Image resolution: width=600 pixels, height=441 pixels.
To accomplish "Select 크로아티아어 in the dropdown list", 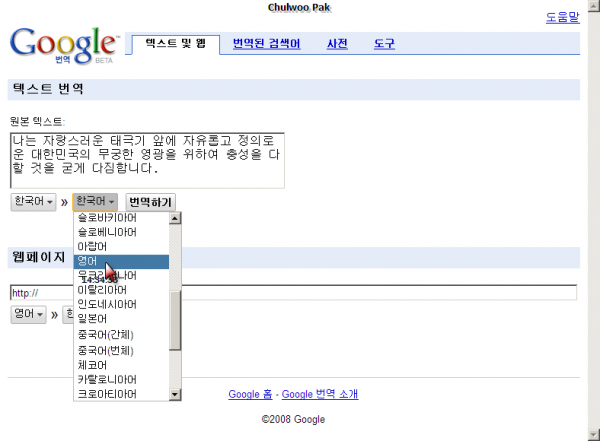I will pos(121,394).
